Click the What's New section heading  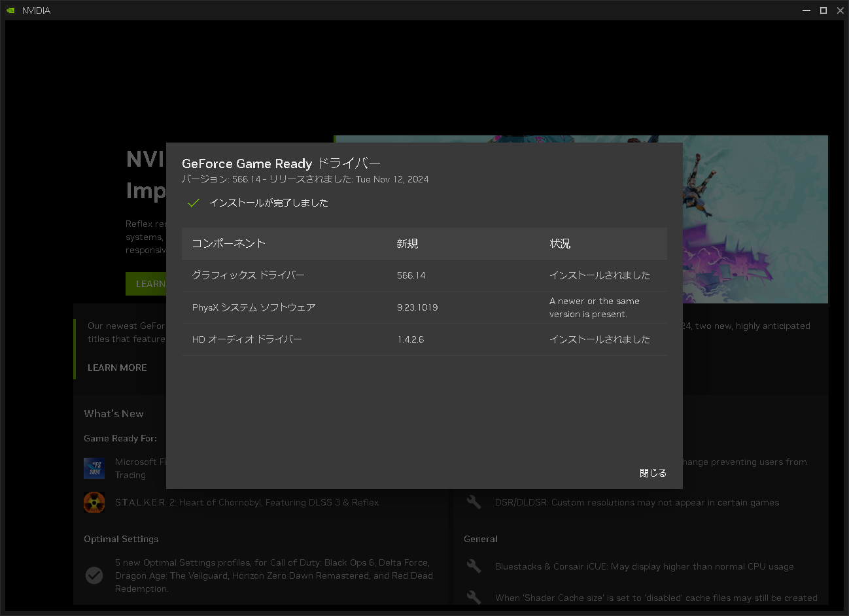(x=114, y=413)
